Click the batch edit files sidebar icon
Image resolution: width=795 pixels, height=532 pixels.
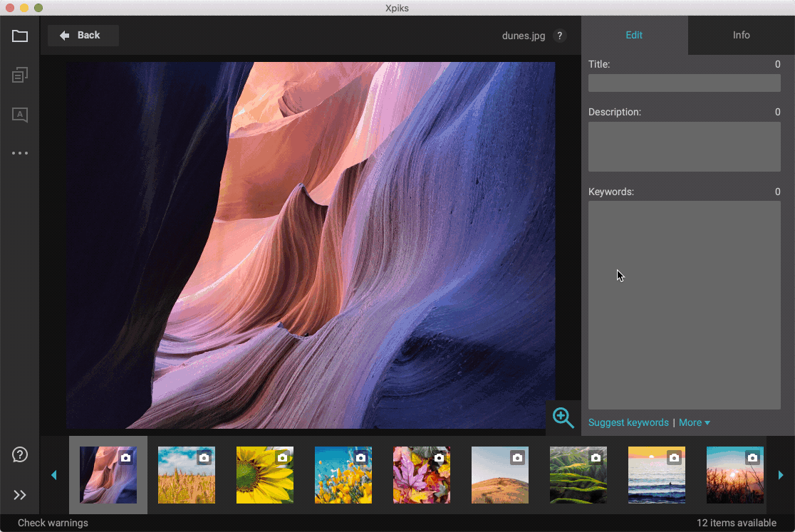[x=20, y=75]
